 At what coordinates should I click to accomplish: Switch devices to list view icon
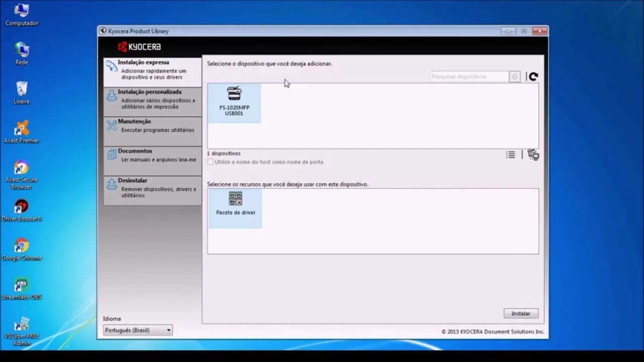pos(511,155)
